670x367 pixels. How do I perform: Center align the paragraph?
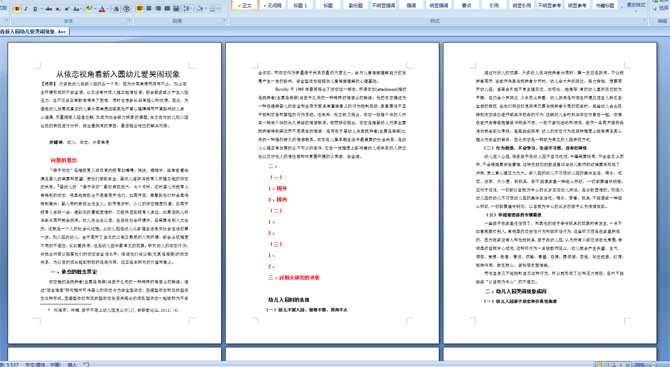149,9
